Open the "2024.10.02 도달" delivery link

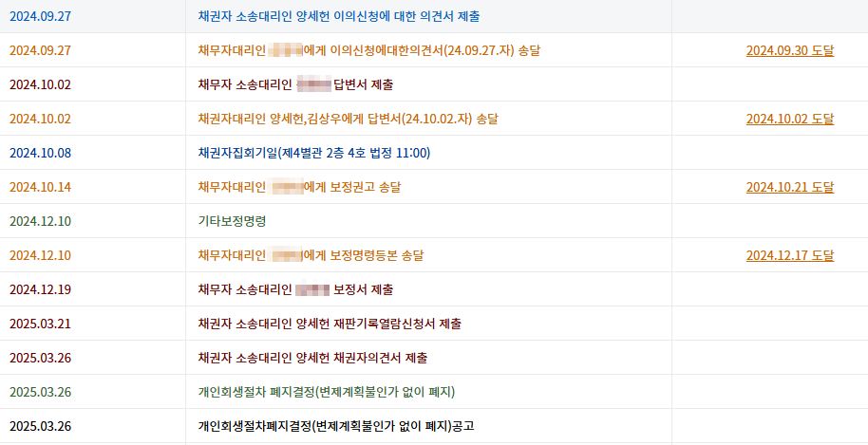tap(789, 119)
